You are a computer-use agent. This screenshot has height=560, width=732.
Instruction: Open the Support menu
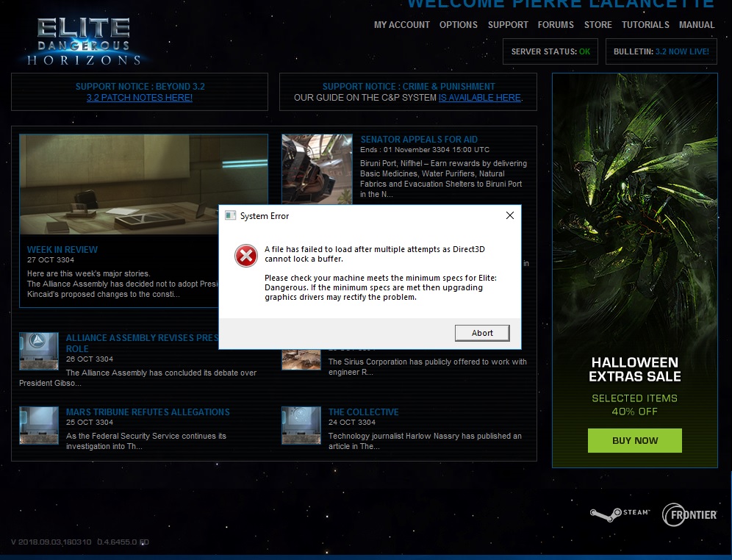(x=508, y=25)
